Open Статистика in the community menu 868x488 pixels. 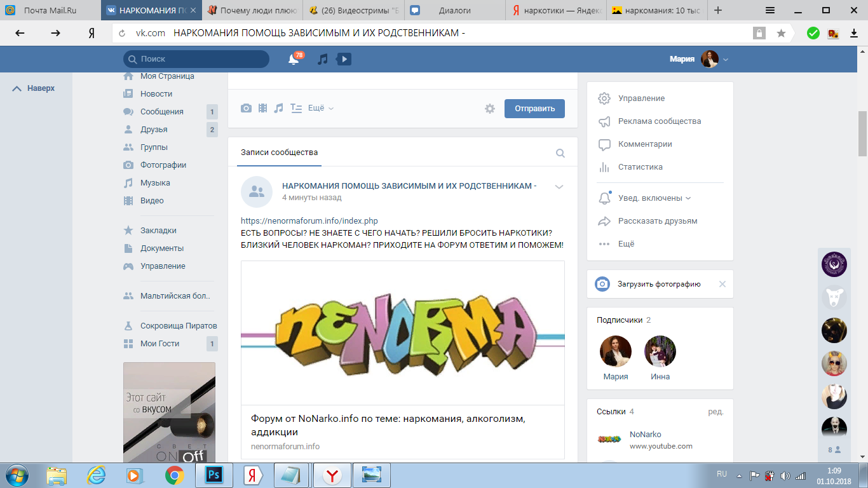[640, 167]
